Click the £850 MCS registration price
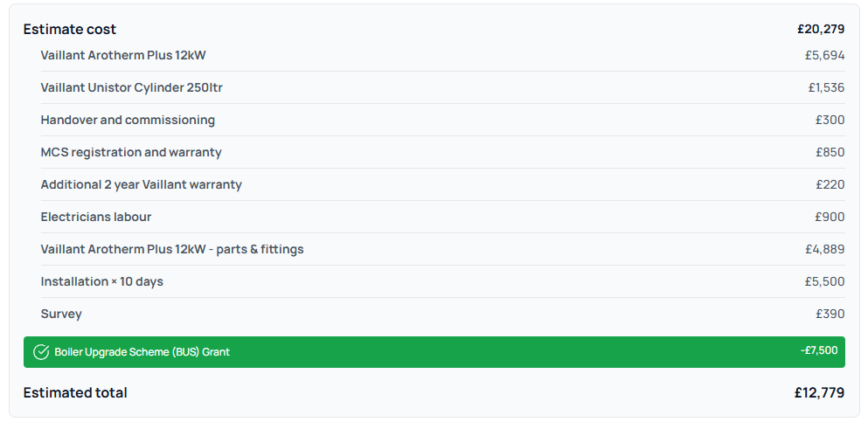 pos(830,152)
